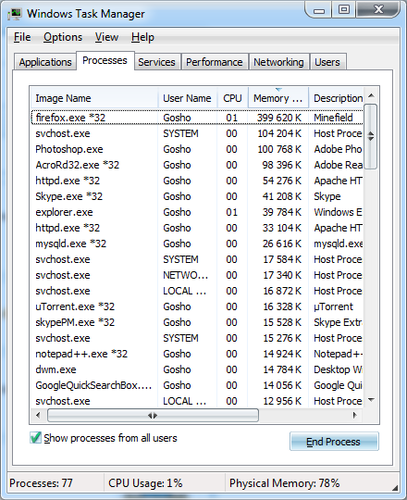
Task: Select httpd.exe using 33 104 K
Action: pos(197,228)
